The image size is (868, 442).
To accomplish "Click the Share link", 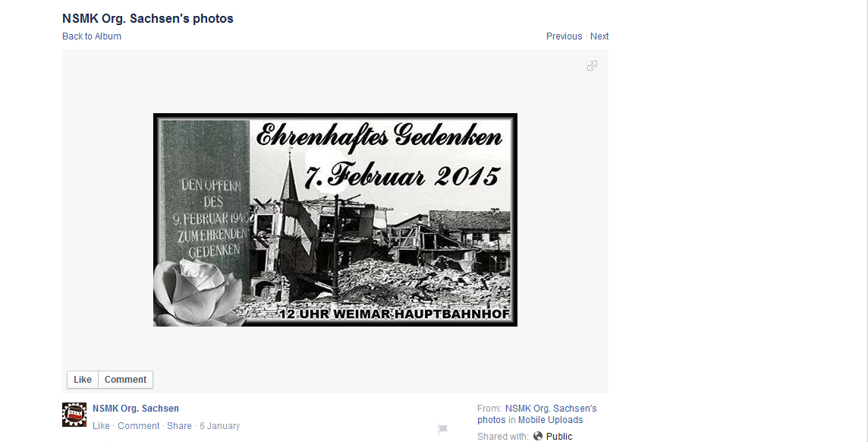I will tap(179, 426).
